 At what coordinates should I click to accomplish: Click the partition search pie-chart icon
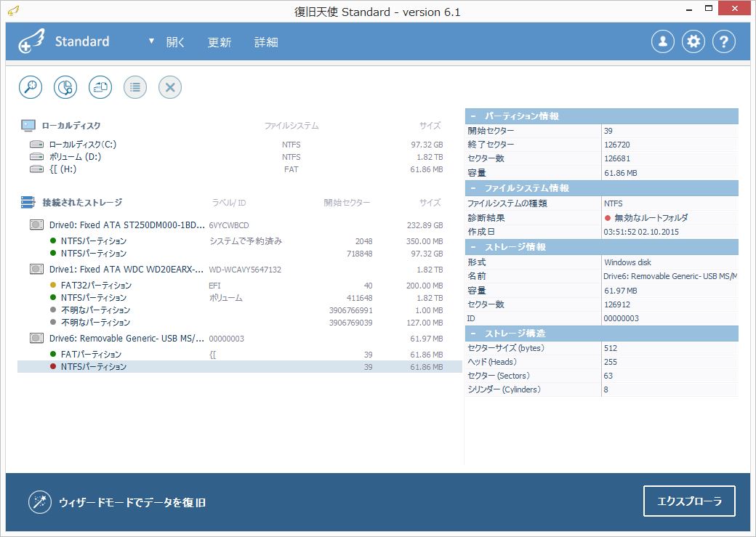click(x=65, y=87)
